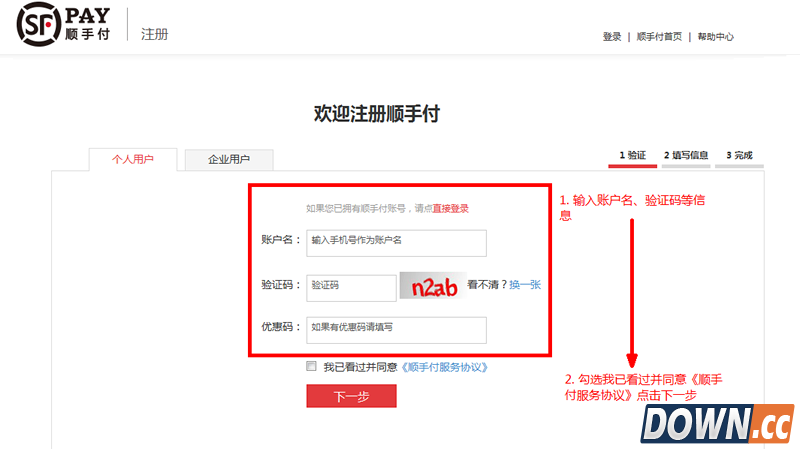The width and height of the screenshot is (800, 449).
Task: Click the n2ab captcha image
Action: 433,286
